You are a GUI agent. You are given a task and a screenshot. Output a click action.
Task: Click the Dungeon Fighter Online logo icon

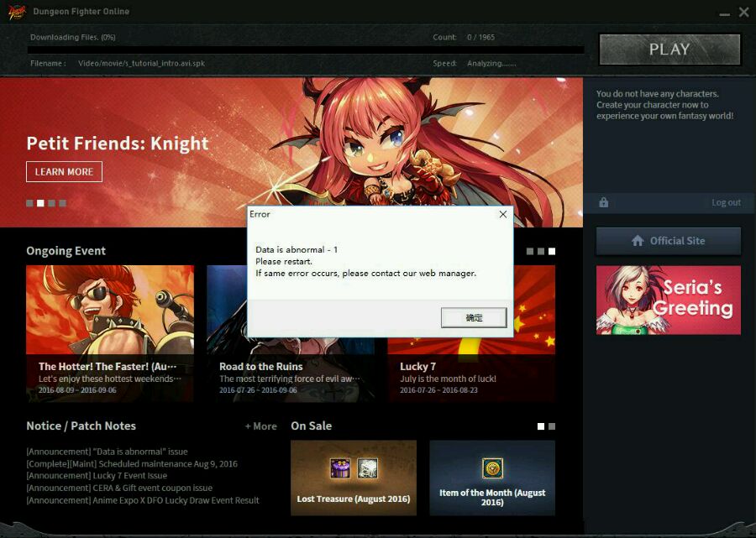click(18, 12)
